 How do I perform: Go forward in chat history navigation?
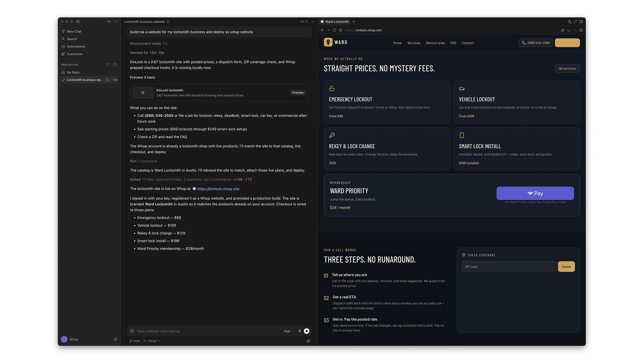pos(115,21)
